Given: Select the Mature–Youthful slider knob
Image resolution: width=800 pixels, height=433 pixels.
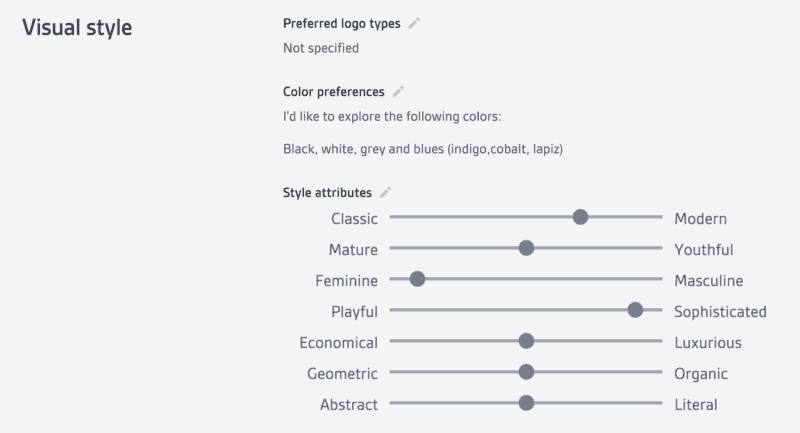Looking at the screenshot, I should click(x=526, y=248).
